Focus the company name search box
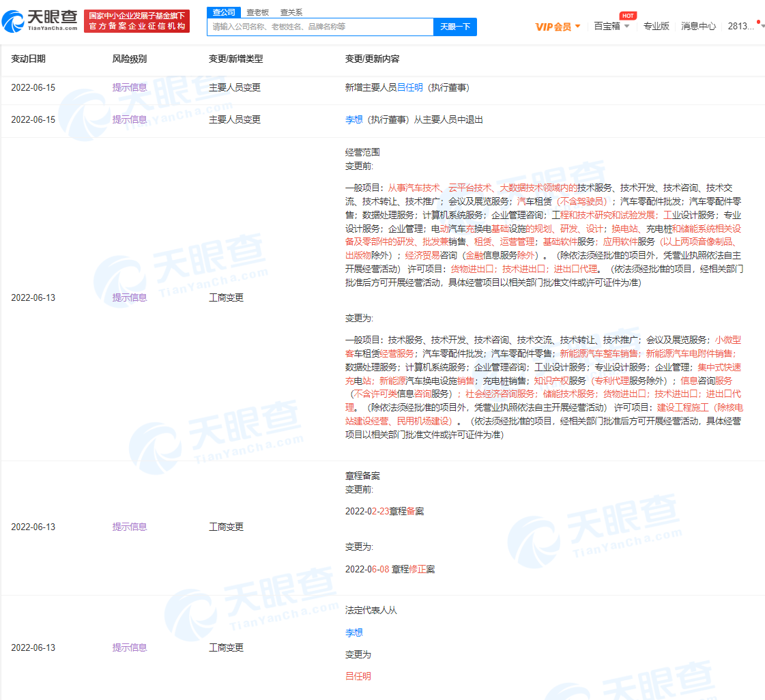 [x=320, y=27]
